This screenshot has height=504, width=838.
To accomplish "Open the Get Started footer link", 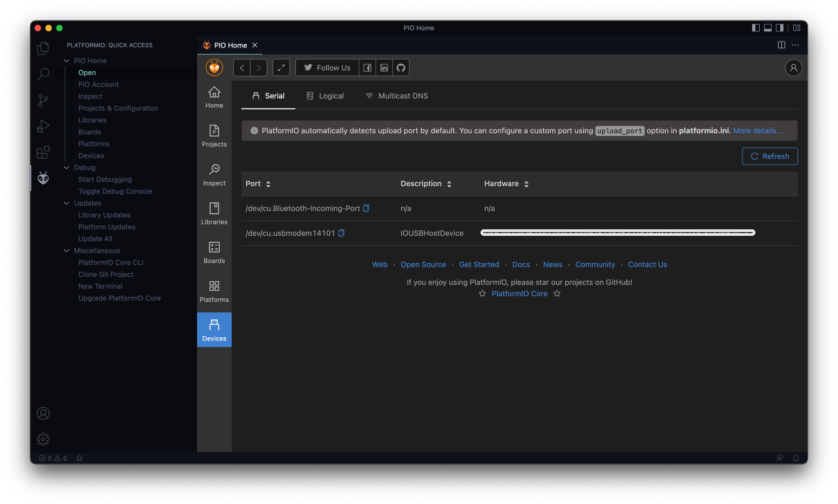I will pyautogui.click(x=479, y=264).
